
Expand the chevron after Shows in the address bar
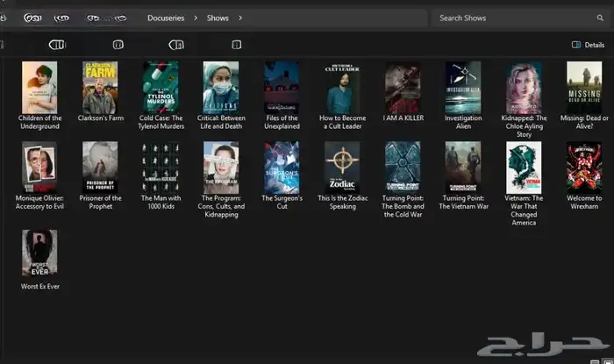pos(240,18)
